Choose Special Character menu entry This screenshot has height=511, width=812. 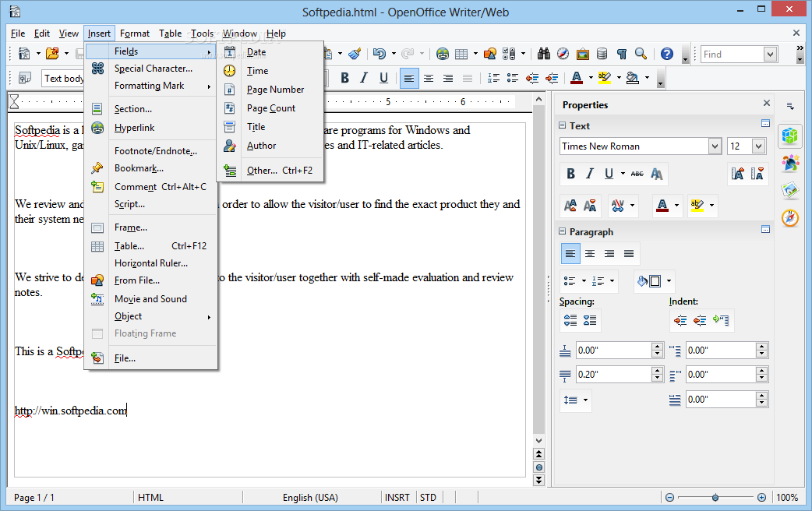150,69
